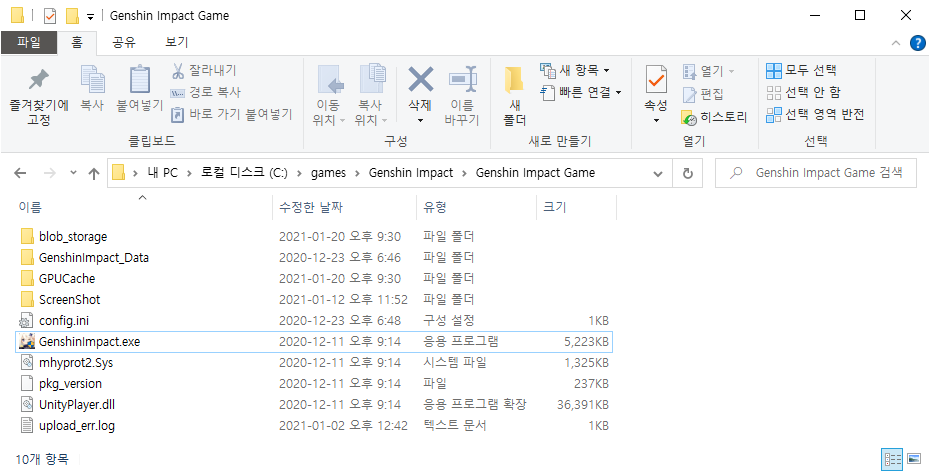Select the blob_storage folder
The width and height of the screenshot is (930, 472).
73,237
